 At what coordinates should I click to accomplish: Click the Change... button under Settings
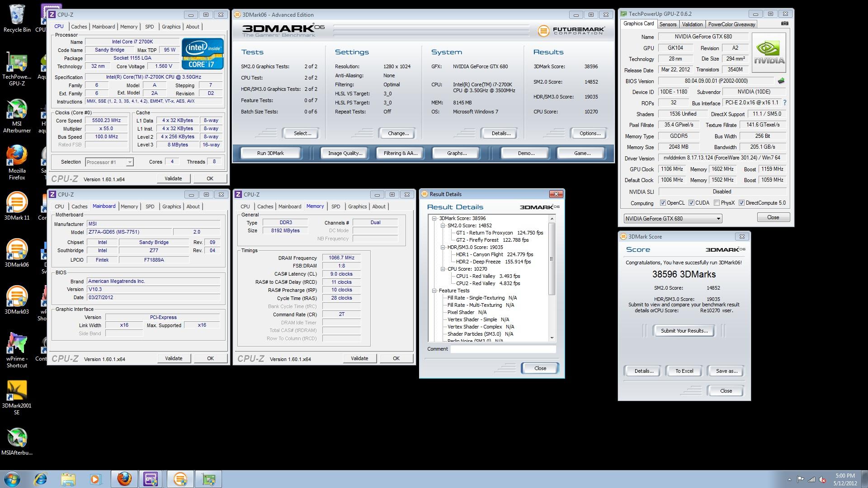pos(398,133)
